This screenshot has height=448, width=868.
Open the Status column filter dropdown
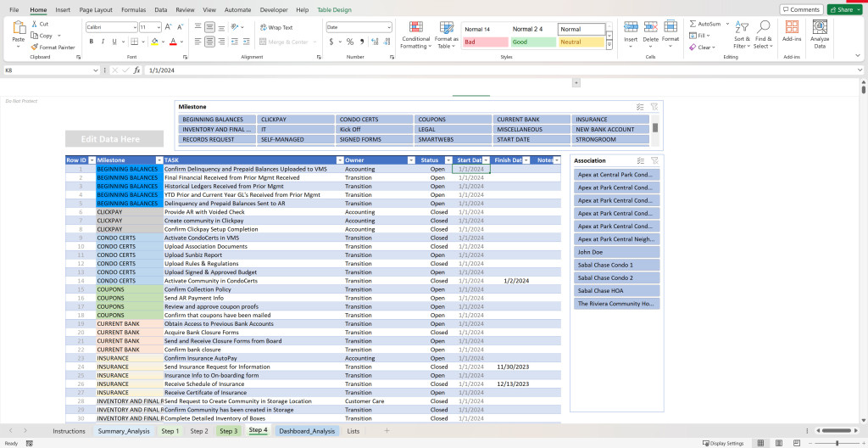coord(448,160)
